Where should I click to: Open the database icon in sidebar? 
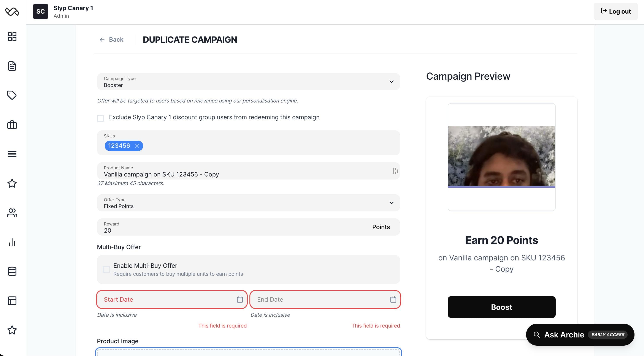(x=12, y=271)
